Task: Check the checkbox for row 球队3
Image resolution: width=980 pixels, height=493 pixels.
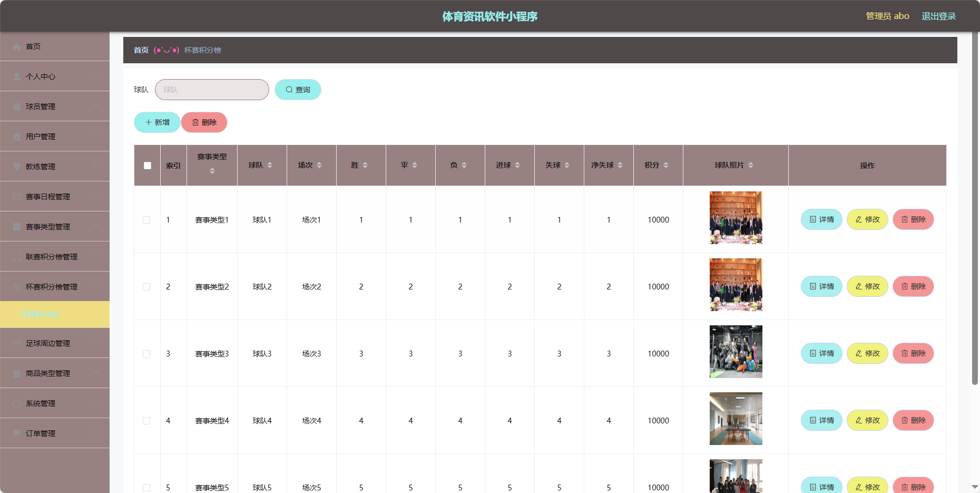Action: [x=146, y=354]
